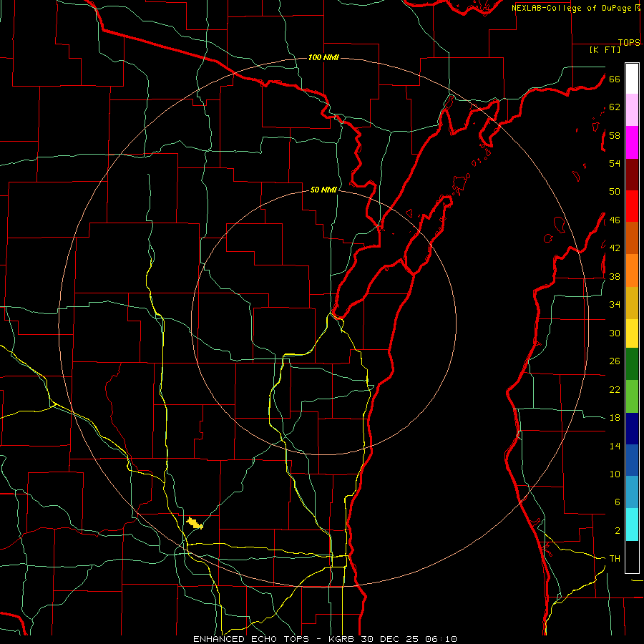Image resolution: width=644 pixels, height=644 pixels.
Task: Click the light blue legend color block
Action: [x=632, y=492]
